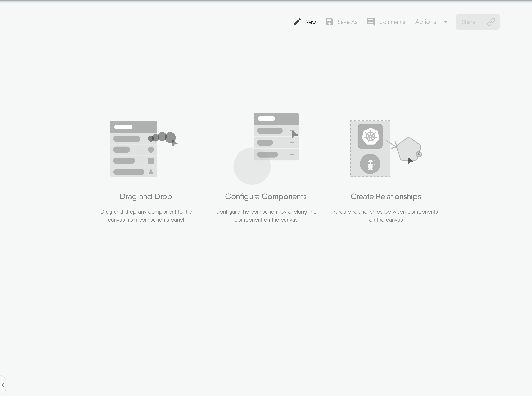Click the New text label
The image size is (532, 396).
point(310,22)
